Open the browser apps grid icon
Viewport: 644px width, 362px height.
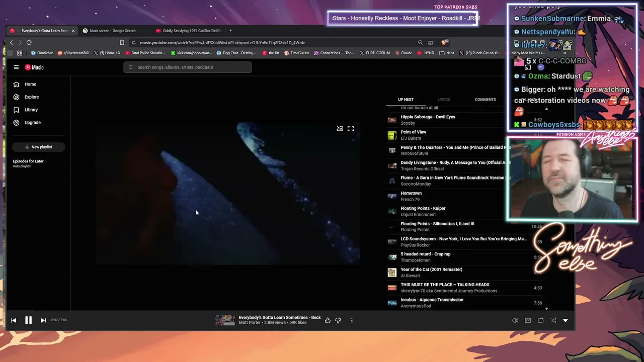pyautogui.click(x=20, y=53)
